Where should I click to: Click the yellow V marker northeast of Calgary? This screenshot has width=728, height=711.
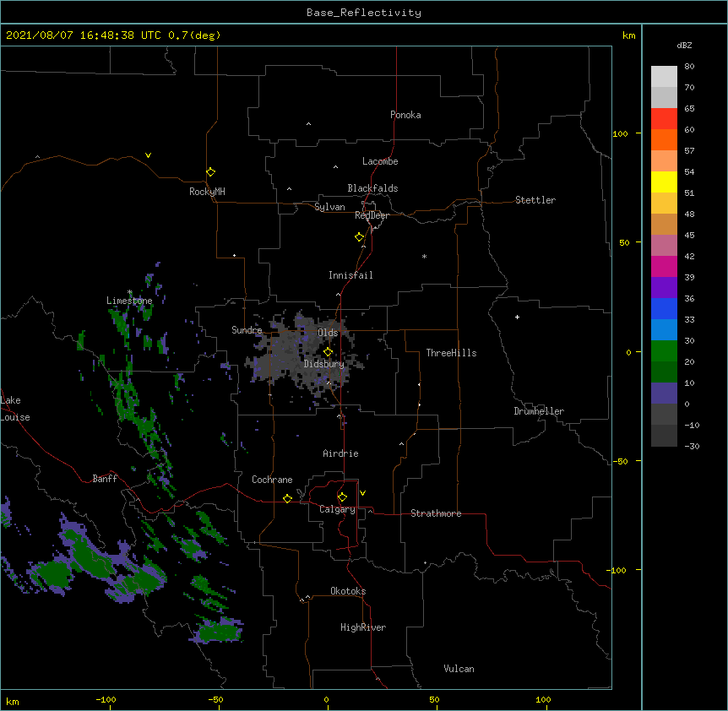tap(362, 493)
